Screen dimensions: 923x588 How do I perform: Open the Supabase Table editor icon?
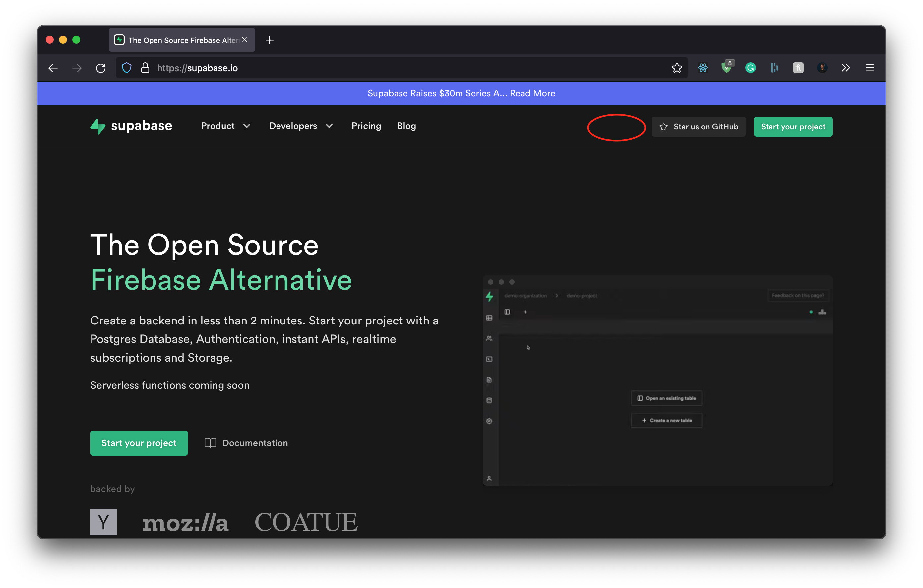(489, 318)
